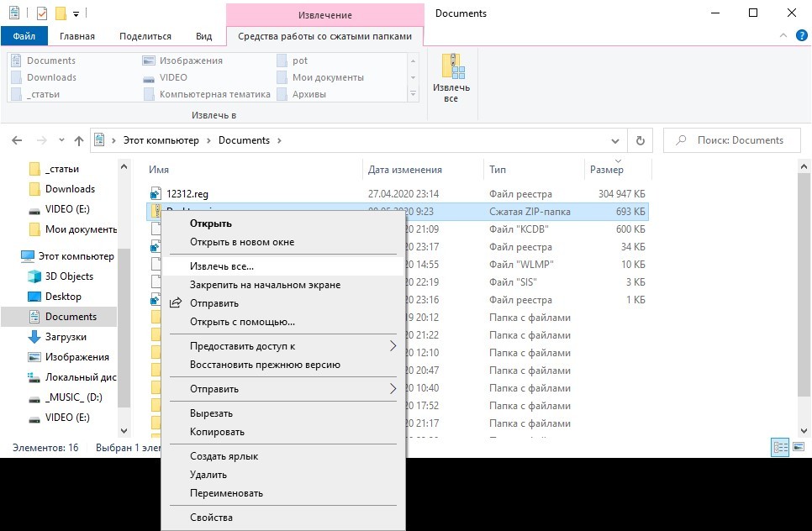Open the Вид ribbon tab

(x=204, y=36)
